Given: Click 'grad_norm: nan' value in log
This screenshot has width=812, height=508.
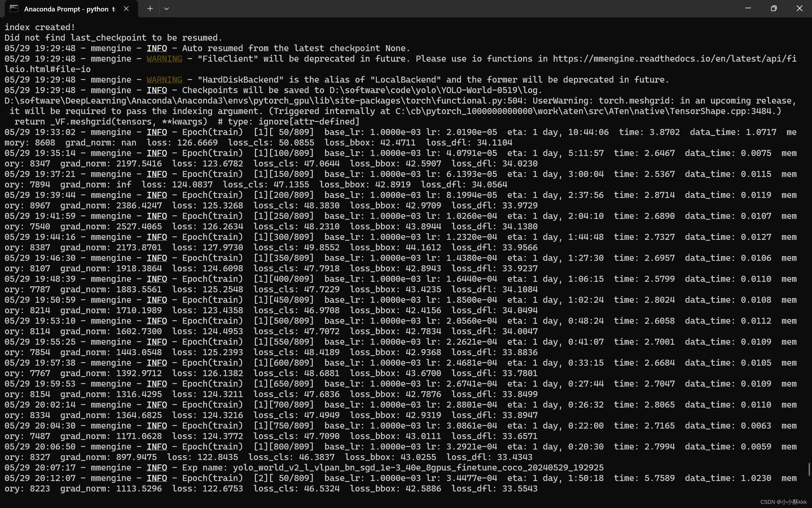Looking at the screenshot, I should (101, 143).
